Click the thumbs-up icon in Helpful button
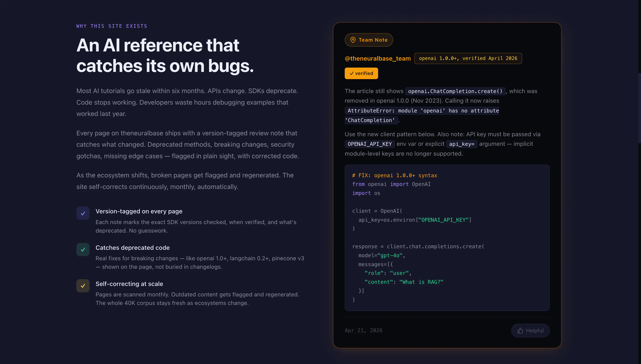Viewport: 641px width, 364px height. pyautogui.click(x=520, y=330)
